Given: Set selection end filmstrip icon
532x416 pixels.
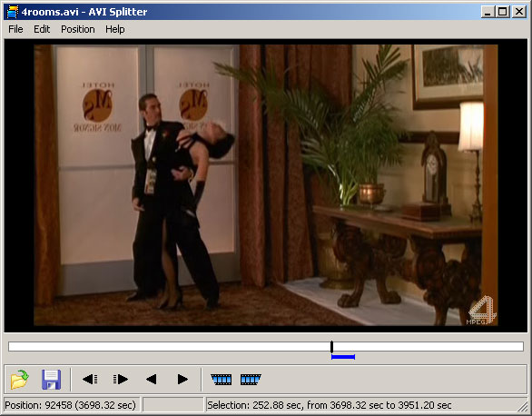Looking at the screenshot, I should 251,379.
